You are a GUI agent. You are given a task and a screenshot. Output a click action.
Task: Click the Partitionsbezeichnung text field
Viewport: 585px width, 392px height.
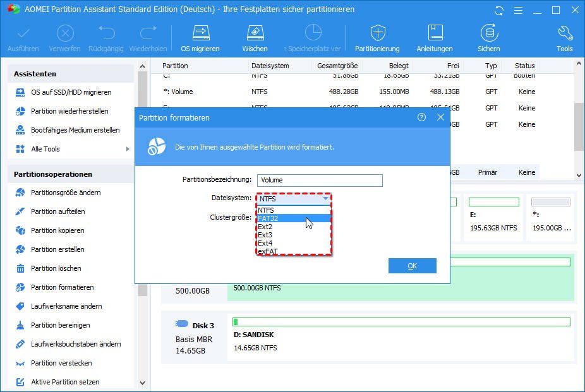(x=320, y=181)
